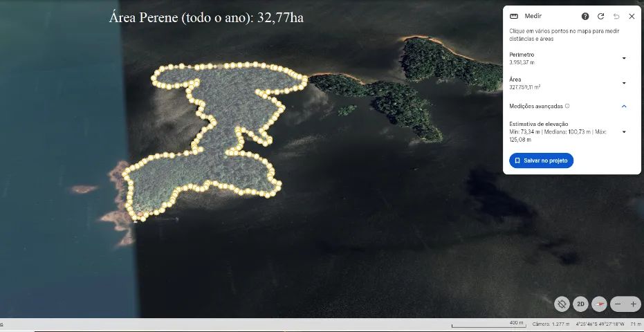Click the ruler icon beside Medir
This screenshot has height=332, width=644.
514,16
